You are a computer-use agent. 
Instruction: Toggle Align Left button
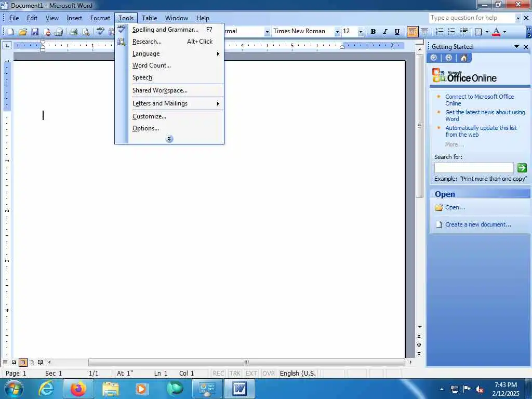[412, 32]
